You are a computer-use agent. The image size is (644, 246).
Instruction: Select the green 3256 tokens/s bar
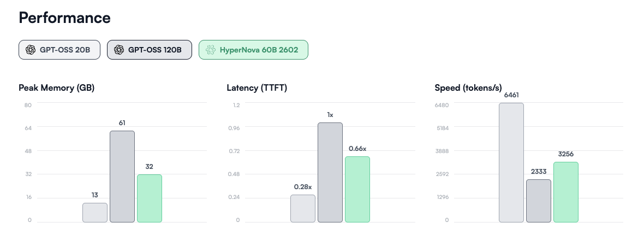coord(566,192)
